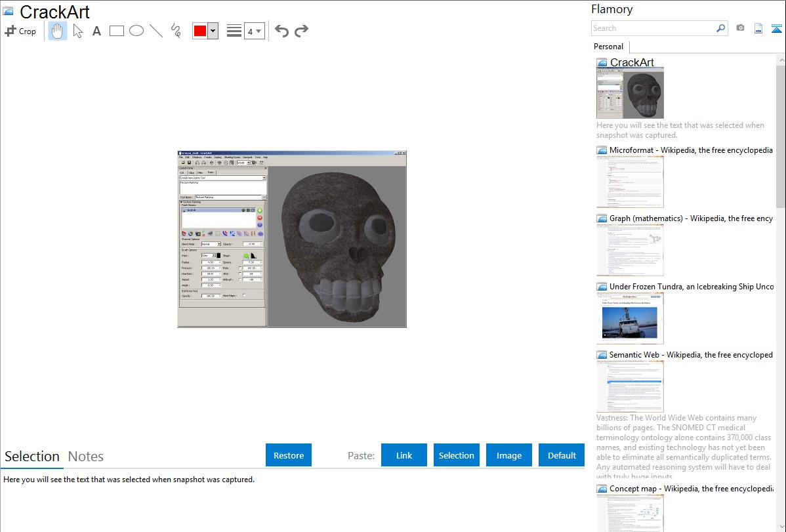This screenshot has height=532, width=786.
Task: Activate the hand pan tool
Action: (58, 31)
